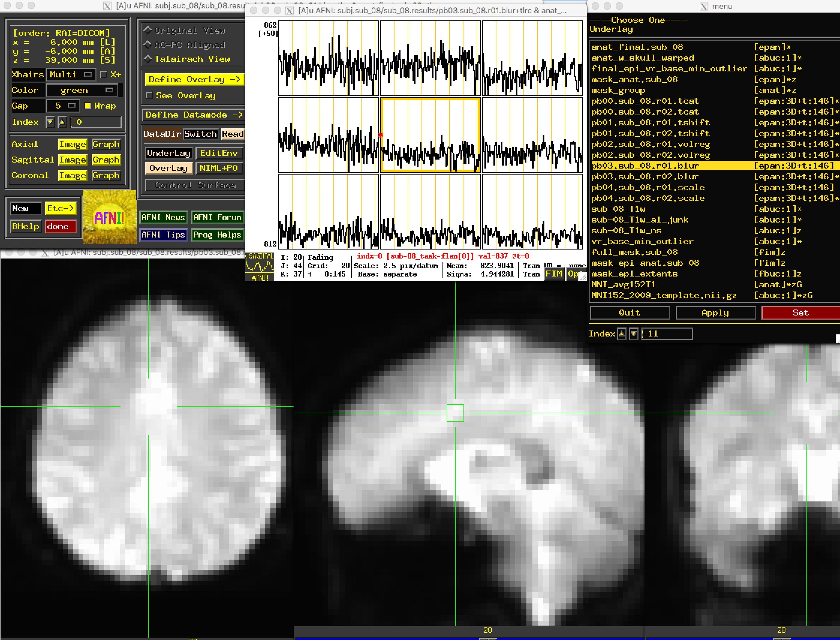Click the Index 11 field in menu window
The height and width of the screenshot is (640, 840).
[667, 334]
